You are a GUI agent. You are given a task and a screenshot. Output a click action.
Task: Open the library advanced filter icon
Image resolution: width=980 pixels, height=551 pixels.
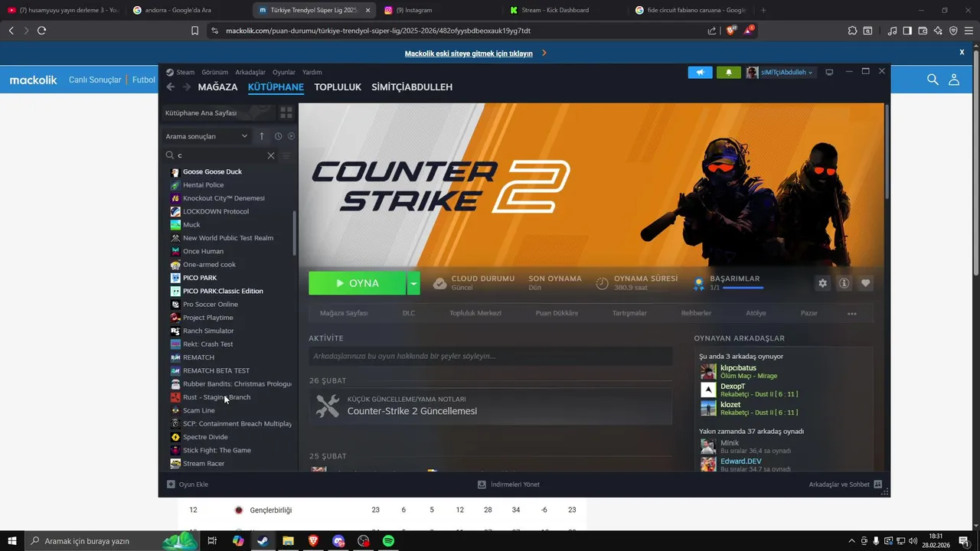coord(287,155)
